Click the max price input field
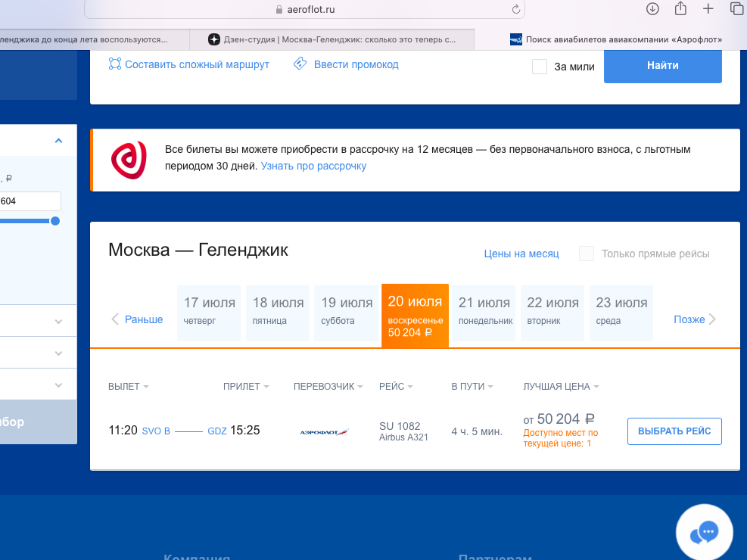The height and width of the screenshot is (560, 747). [x=30, y=201]
